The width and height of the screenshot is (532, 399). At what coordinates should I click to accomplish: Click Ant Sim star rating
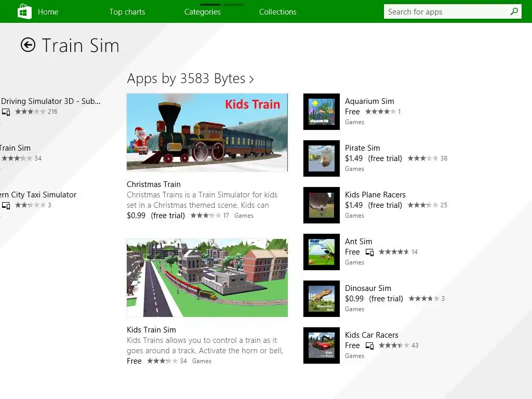(x=394, y=252)
